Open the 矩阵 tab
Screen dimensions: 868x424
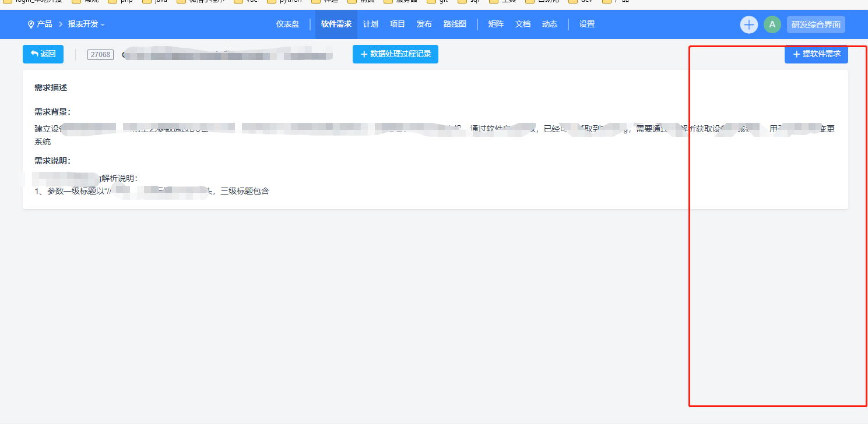coord(496,24)
